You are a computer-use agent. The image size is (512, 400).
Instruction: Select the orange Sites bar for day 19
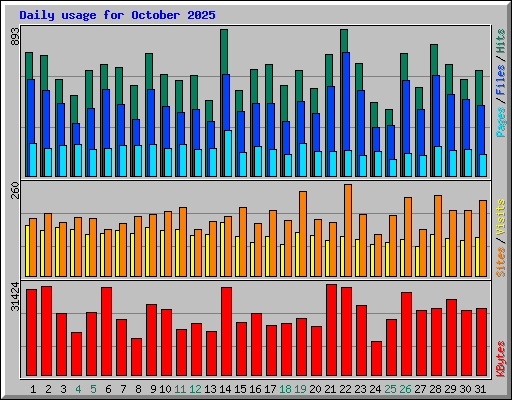tap(303, 234)
